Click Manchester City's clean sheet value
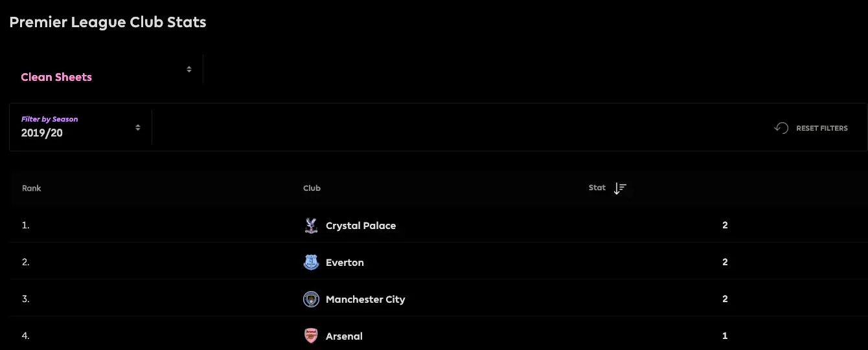The width and height of the screenshot is (868, 350). click(x=725, y=300)
